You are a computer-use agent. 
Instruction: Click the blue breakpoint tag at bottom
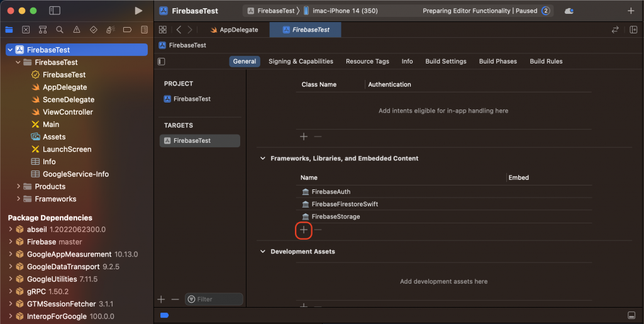[x=164, y=315]
